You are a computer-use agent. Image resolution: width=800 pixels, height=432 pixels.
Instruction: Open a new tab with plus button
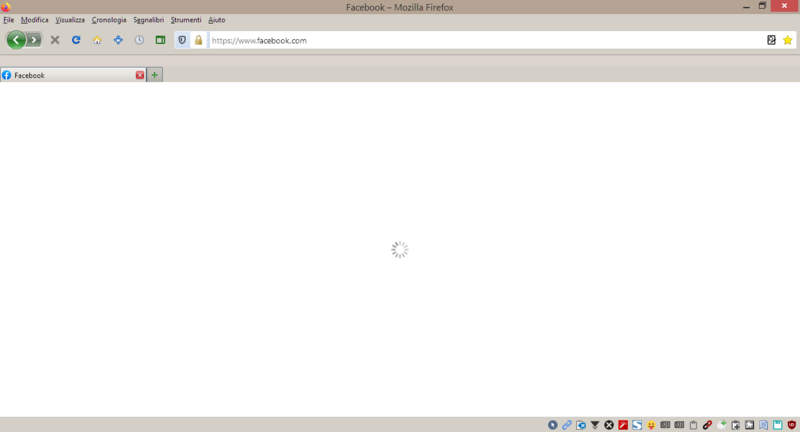point(155,75)
